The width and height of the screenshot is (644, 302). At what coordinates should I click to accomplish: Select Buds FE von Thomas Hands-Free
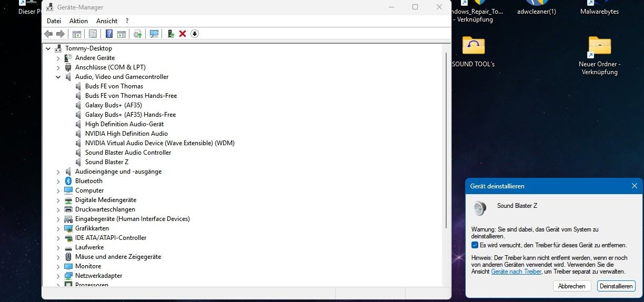click(x=131, y=96)
